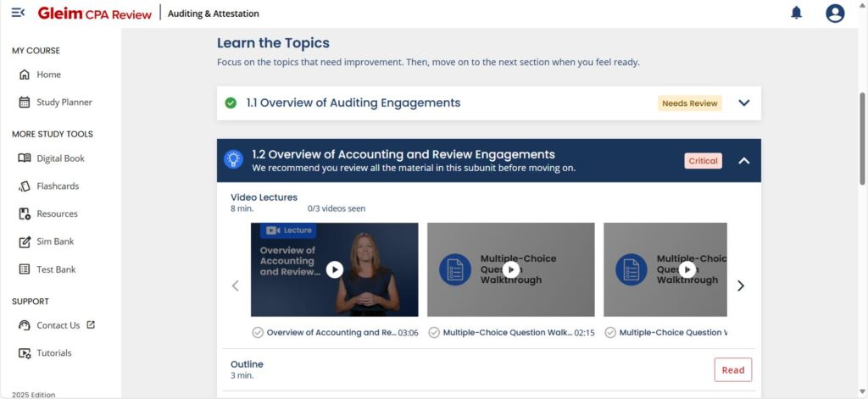868x399 pixels.
Task: Play the partially visible third walkthrough video
Action: click(687, 269)
